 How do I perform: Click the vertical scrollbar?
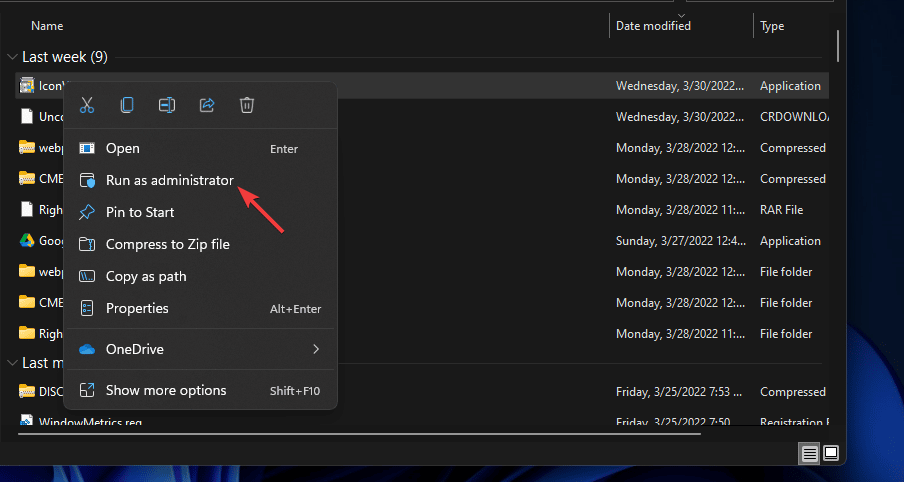tap(838, 46)
